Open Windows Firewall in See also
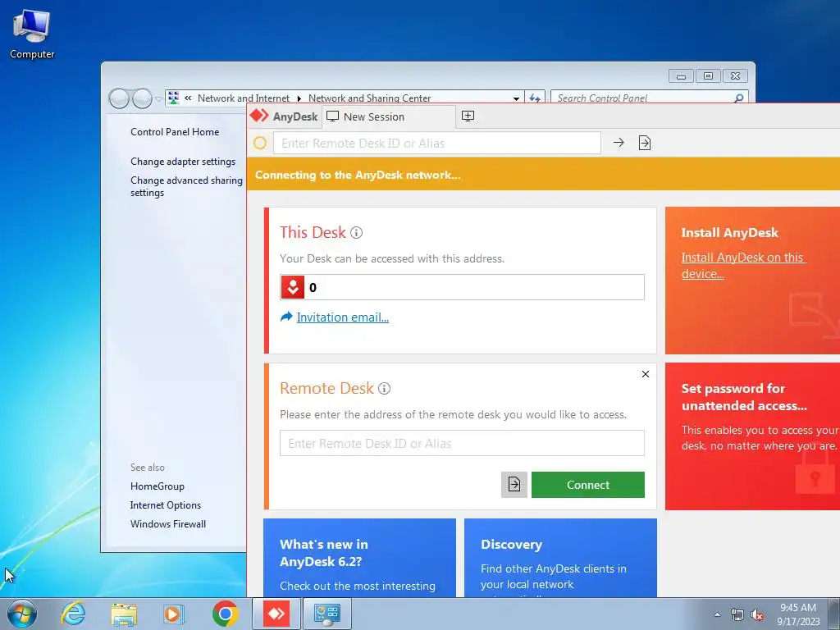Viewport: 840px width, 630px height. coord(167,524)
